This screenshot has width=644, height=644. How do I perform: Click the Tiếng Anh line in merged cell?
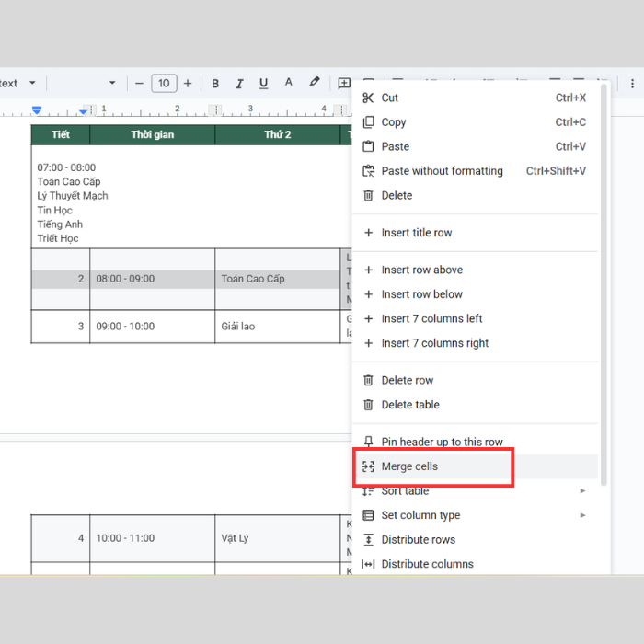click(60, 224)
